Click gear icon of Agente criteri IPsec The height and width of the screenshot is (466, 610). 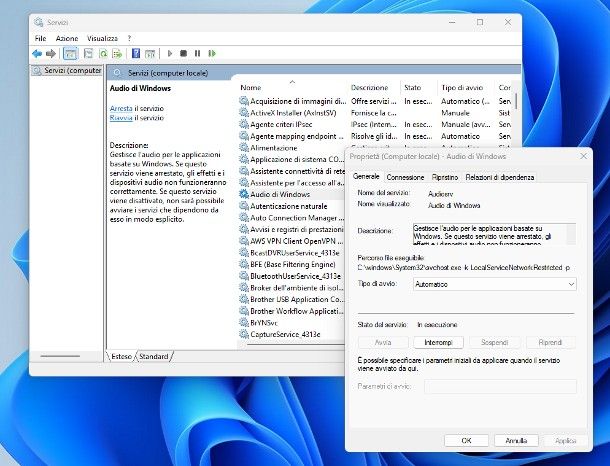click(x=244, y=124)
